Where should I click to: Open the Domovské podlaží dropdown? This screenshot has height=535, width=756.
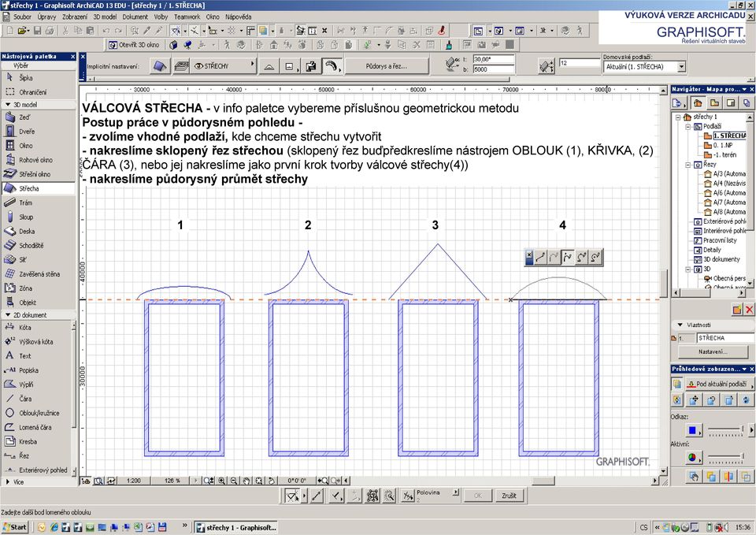(681, 66)
